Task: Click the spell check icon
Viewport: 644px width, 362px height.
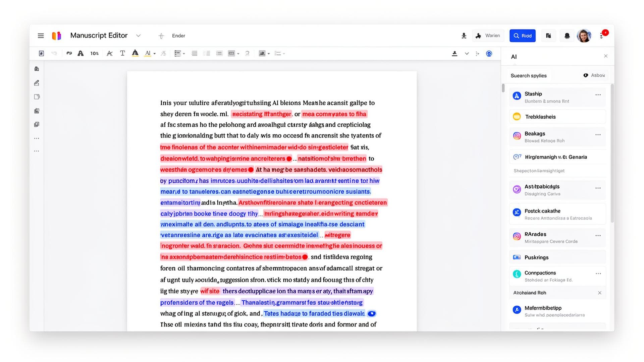Action: (247, 53)
